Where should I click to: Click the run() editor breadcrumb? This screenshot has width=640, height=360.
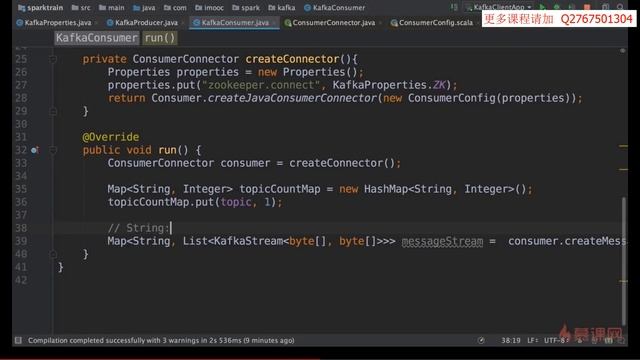(x=160, y=38)
